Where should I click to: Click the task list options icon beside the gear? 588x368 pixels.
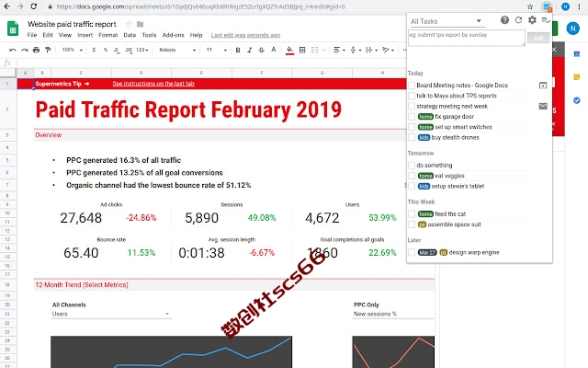point(546,20)
